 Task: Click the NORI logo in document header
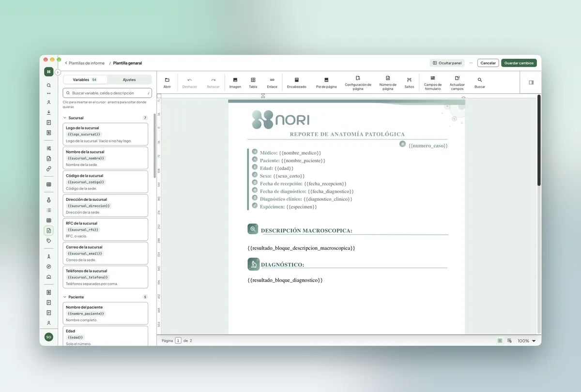coord(280,120)
